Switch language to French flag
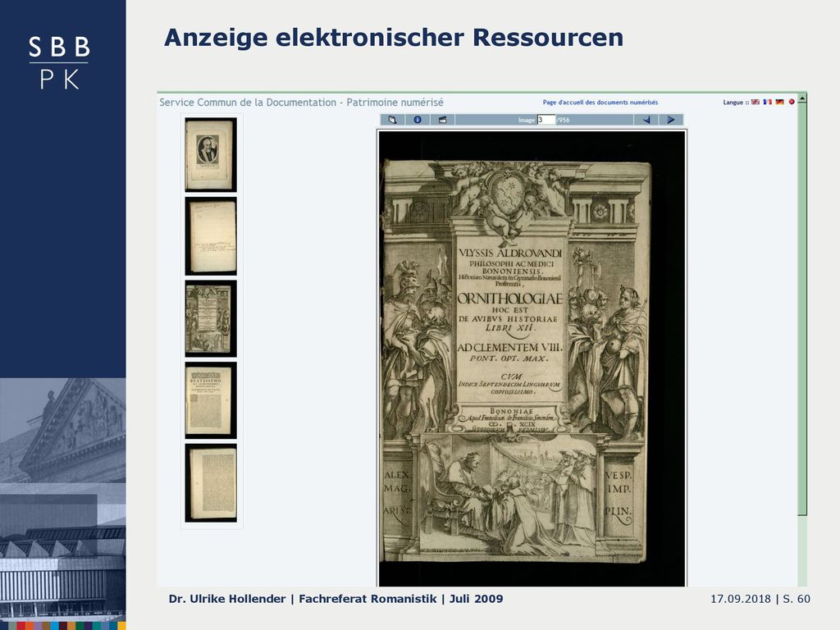 [768, 102]
